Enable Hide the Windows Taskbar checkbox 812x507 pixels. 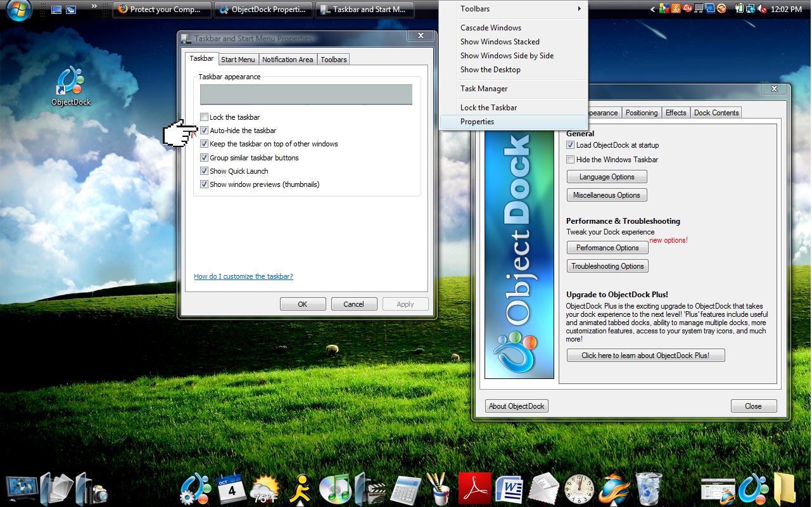[570, 160]
